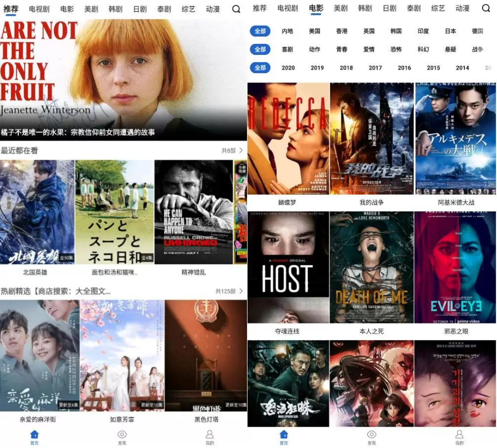
Task: Select the 爱情 genre filter
Action: click(369, 49)
